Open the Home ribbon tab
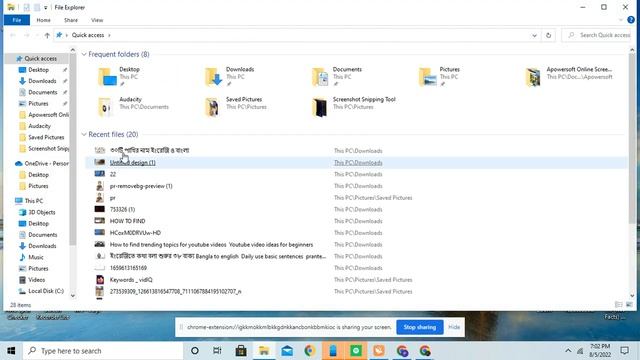Screen dimensions: 640x360 (x=43, y=20)
